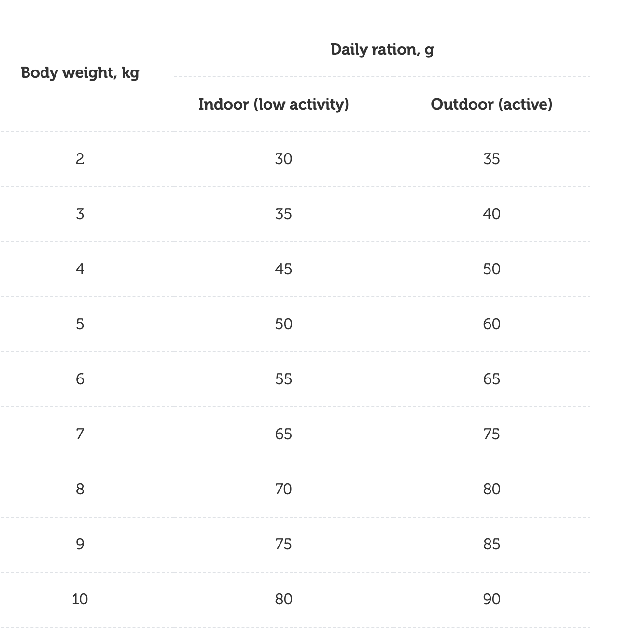Image resolution: width=644 pixels, height=644 pixels.
Task: Select the "Indoor (low activity)" column header
Action: click(x=274, y=104)
